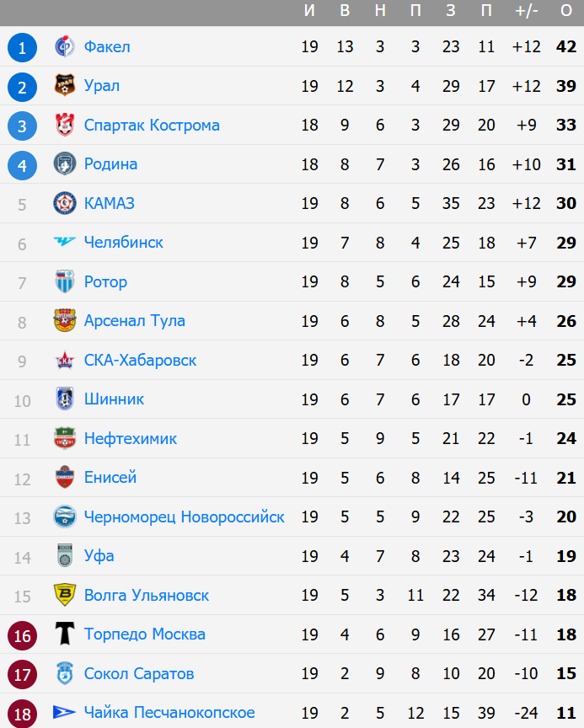Click the points column header О
Screen dimensions: 584x728
565,11
